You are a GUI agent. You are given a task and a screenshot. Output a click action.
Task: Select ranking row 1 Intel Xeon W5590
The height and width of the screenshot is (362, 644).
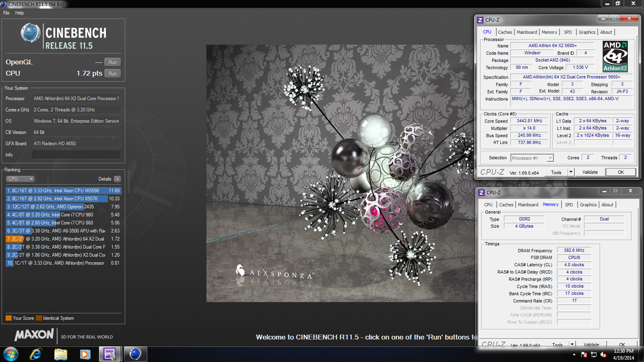[x=63, y=191]
